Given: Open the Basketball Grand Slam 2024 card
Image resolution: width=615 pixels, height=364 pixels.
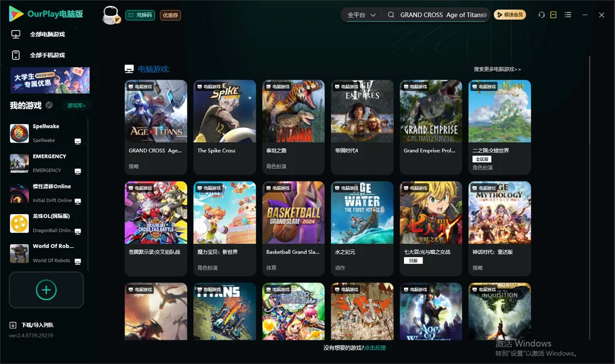Looking at the screenshot, I should pos(293,229).
